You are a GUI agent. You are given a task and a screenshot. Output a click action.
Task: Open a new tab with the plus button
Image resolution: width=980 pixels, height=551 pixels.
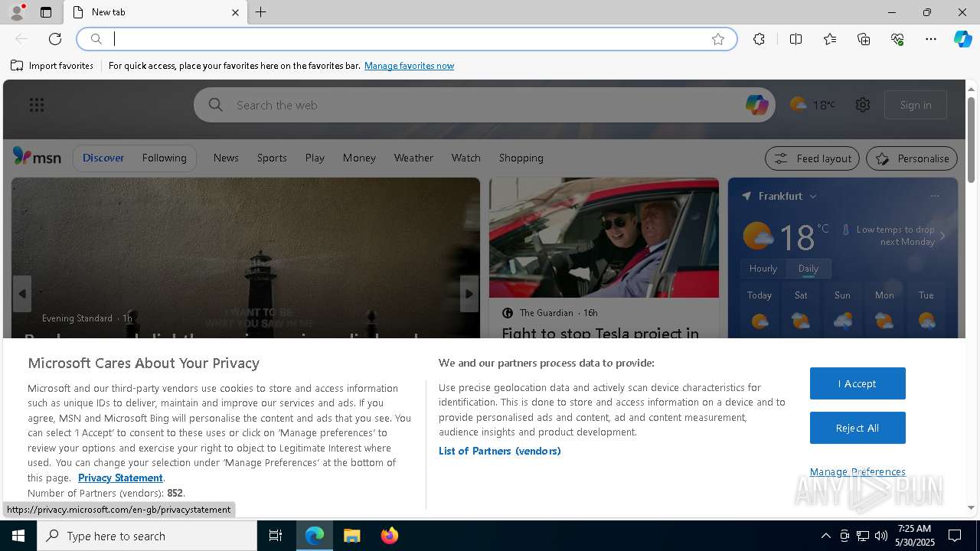(261, 12)
